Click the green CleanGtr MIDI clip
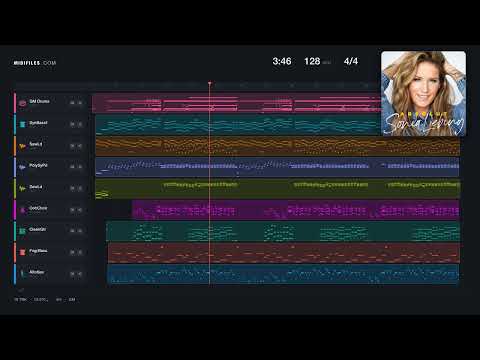 [283, 231]
